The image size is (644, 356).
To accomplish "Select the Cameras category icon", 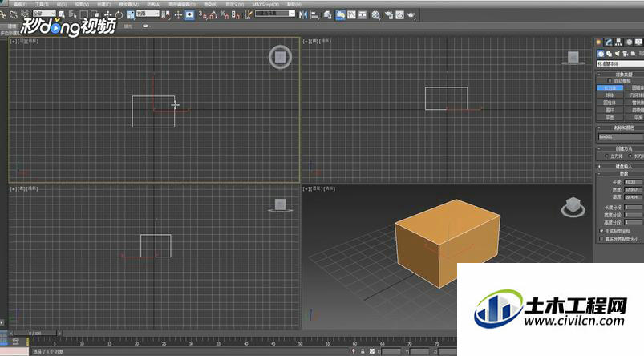I will [x=626, y=54].
